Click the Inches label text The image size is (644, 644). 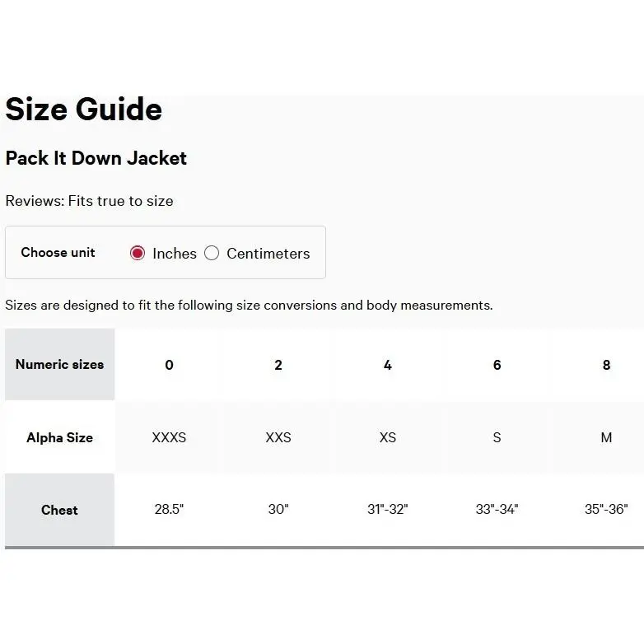pyautogui.click(x=175, y=254)
